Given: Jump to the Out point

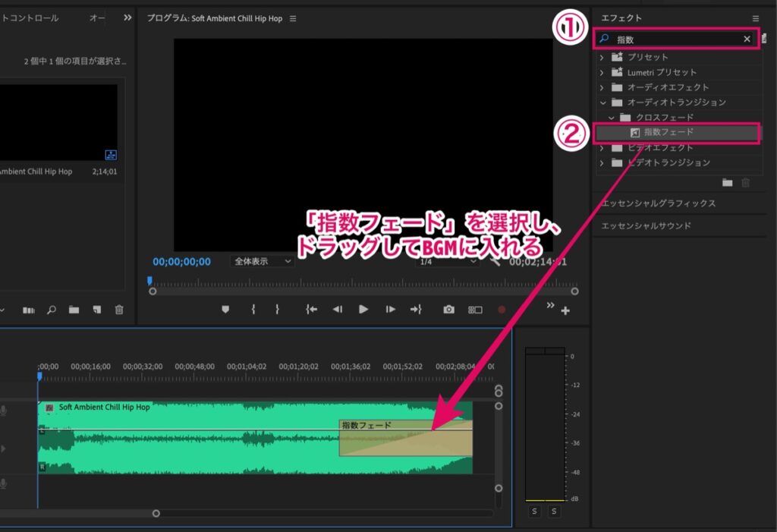Looking at the screenshot, I should tap(416, 310).
